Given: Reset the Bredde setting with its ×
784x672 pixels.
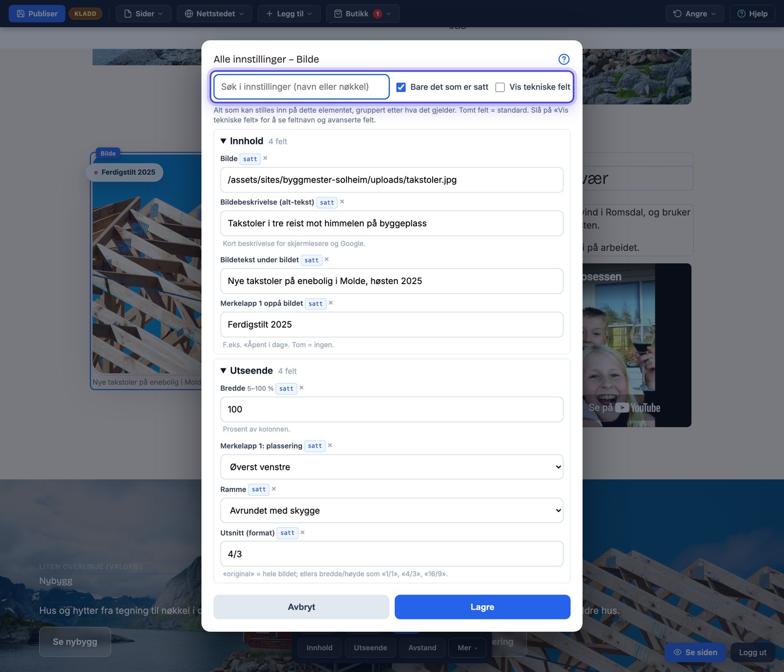Looking at the screenshot, I should coord(301,388).
